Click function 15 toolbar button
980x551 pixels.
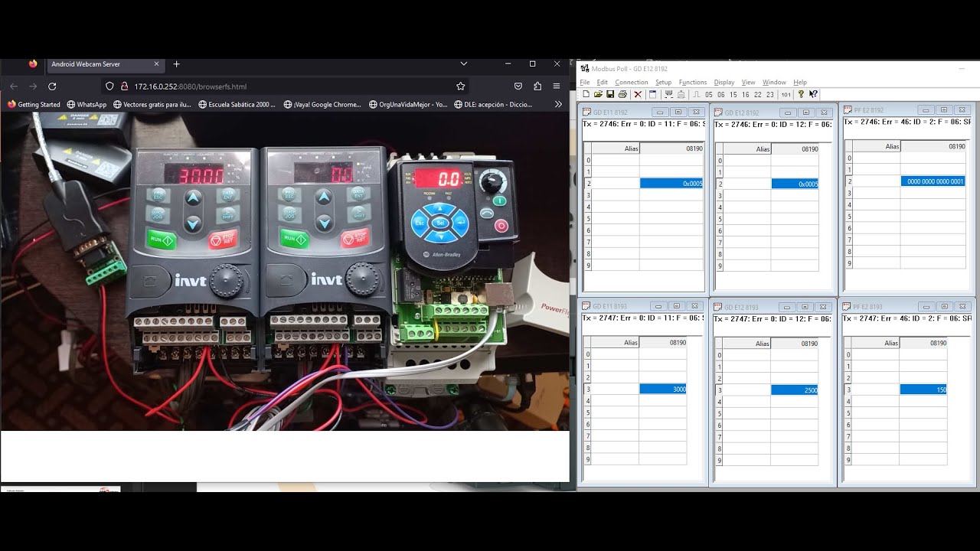(733, 95)
